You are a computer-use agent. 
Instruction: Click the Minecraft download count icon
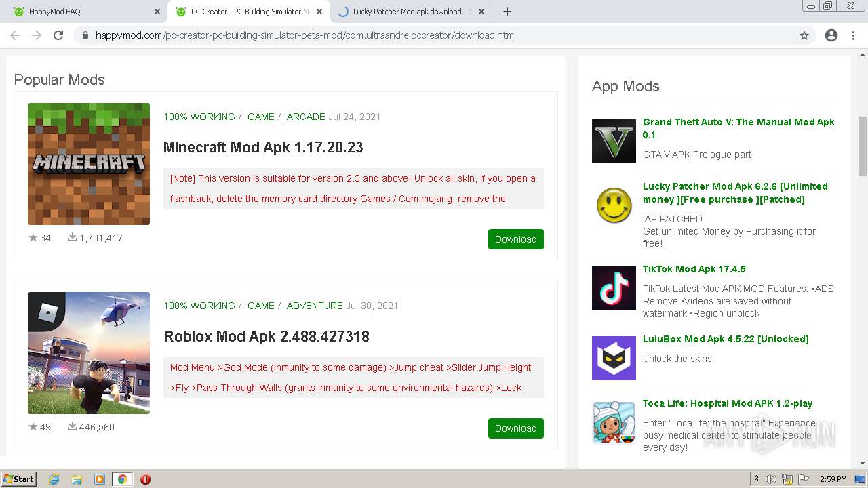73,237
